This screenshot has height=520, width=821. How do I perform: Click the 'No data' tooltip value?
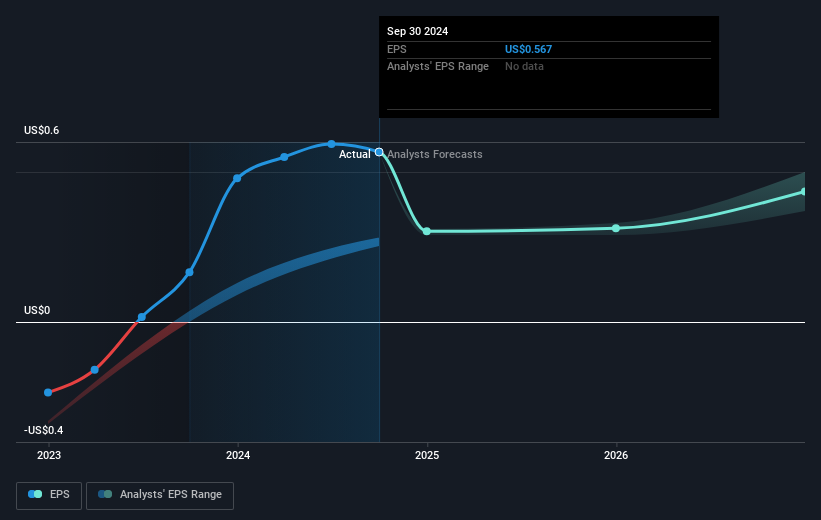pyautogui.click(x=524, y=67)
